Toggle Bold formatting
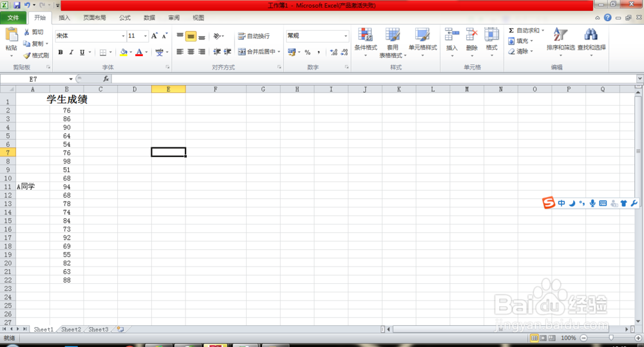Image resolution: width=644 pixels, height=347 pixels. 61,53
